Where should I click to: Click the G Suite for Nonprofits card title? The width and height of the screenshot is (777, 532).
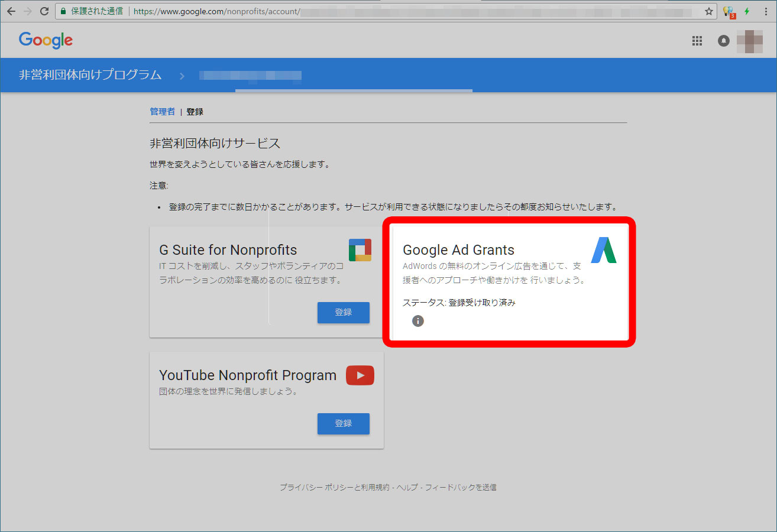click(228, 250)
